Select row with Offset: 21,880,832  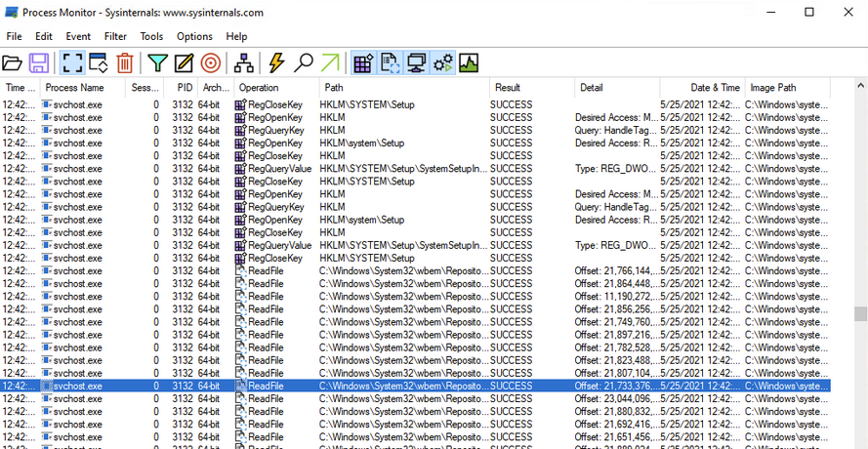tap(415, 411)
